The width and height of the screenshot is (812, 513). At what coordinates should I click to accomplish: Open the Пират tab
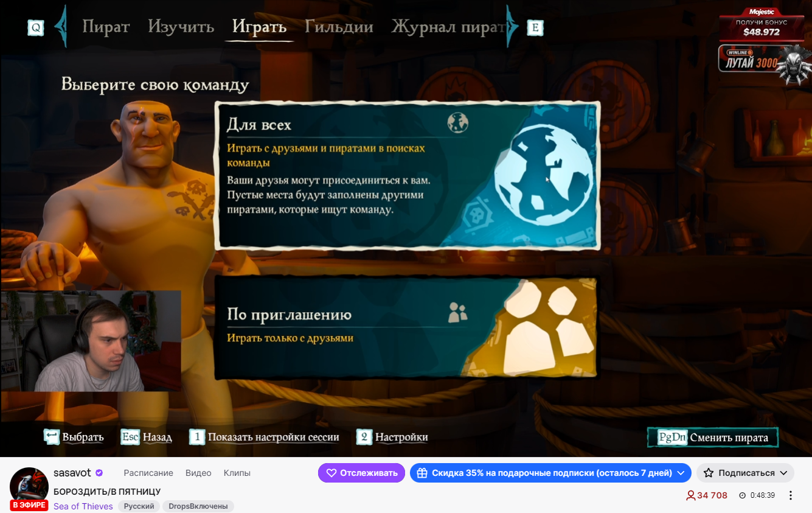pos(106,27)
